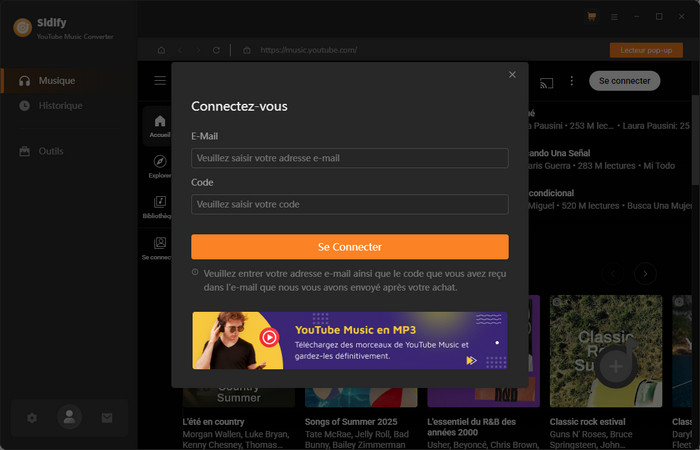Click the user profile avatar icon

click(x=69, y=418)
